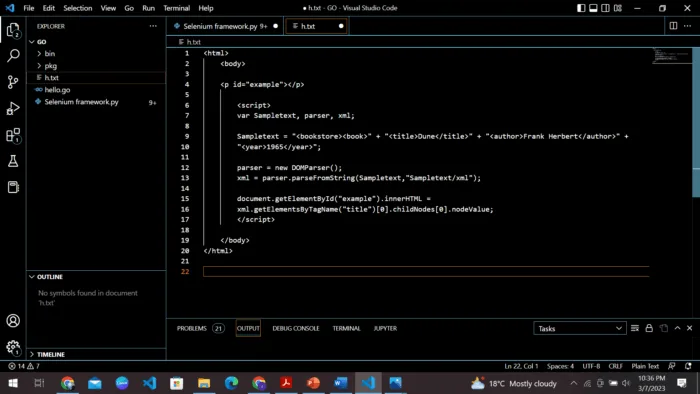
Task: Click the feedback icon in status bar
Action: pyautogui.click(x=672, y=366)
